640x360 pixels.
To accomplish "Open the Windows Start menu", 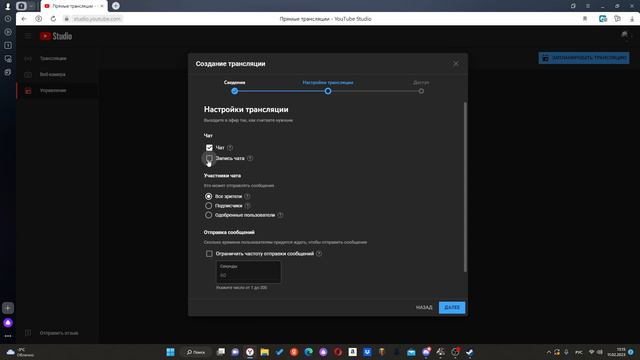I will click(x=171, y=352).
